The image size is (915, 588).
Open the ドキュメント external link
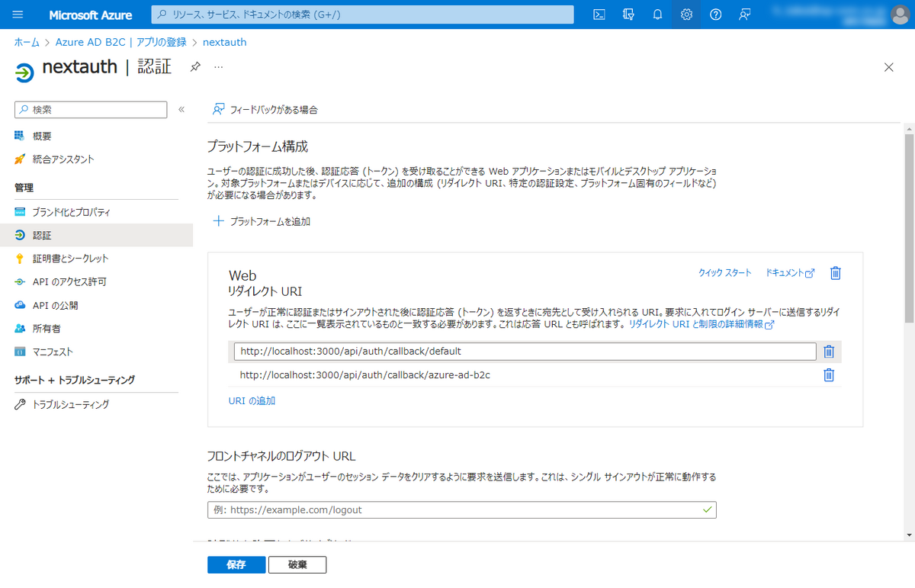(x=790, y=273)
